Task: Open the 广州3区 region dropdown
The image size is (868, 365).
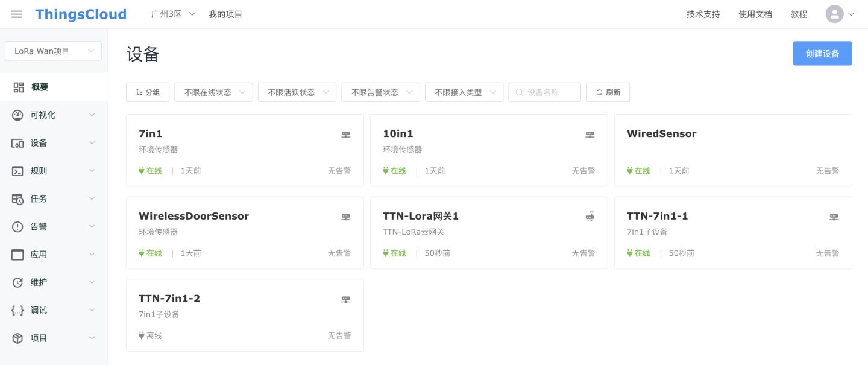Action: pos(174,14)
